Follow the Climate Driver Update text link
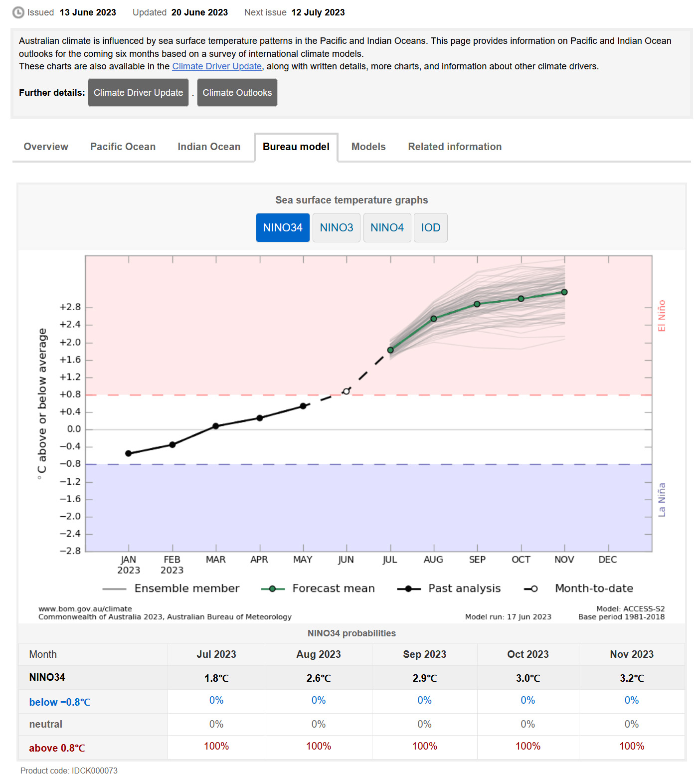Viewport: 700px width, 777px height. [x=217, y=66]
